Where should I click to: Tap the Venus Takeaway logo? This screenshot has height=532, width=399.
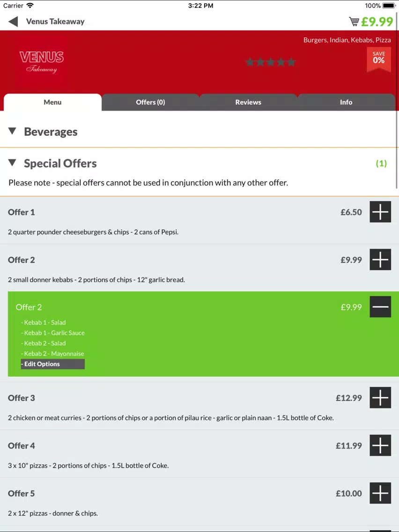coord(42,61)
